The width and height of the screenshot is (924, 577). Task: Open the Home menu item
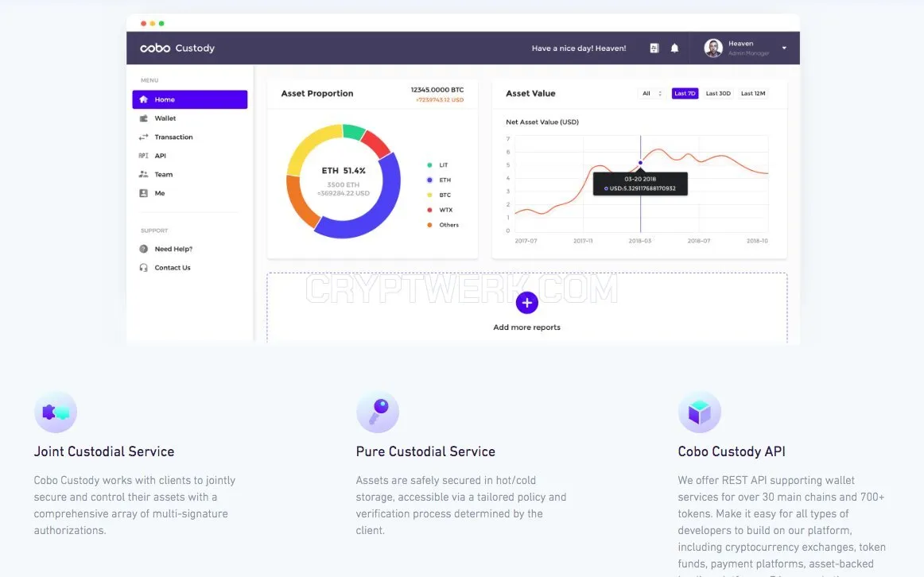click(190, 99)
